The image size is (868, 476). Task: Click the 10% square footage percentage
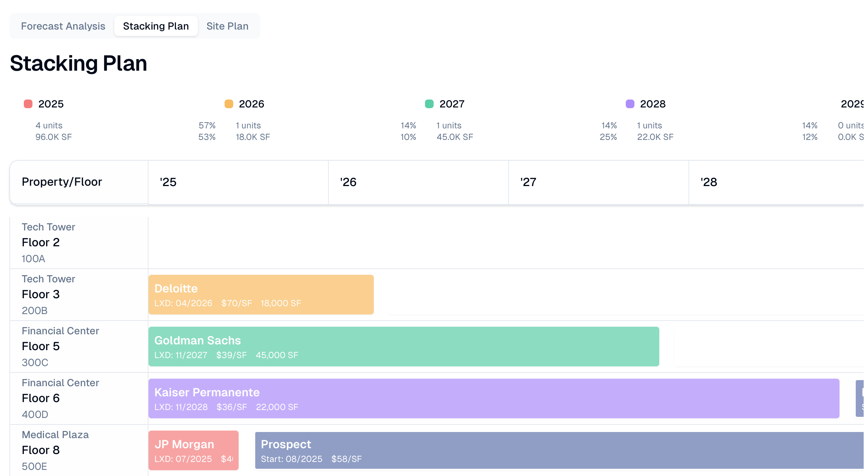408,137
